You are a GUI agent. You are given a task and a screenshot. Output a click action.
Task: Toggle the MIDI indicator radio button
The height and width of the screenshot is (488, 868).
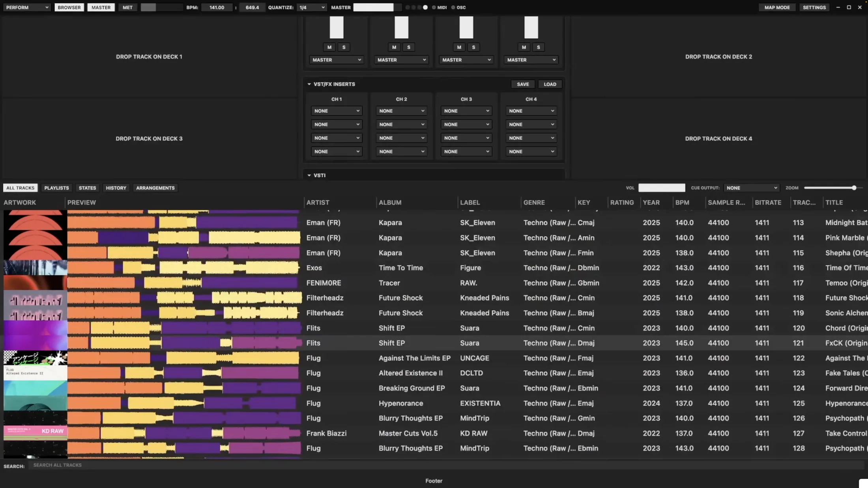coord(434,7)
